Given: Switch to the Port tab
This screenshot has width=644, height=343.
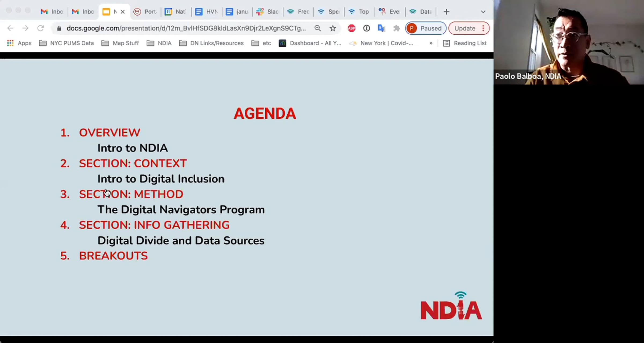Looking at the screenshot, I should (145, 12).
